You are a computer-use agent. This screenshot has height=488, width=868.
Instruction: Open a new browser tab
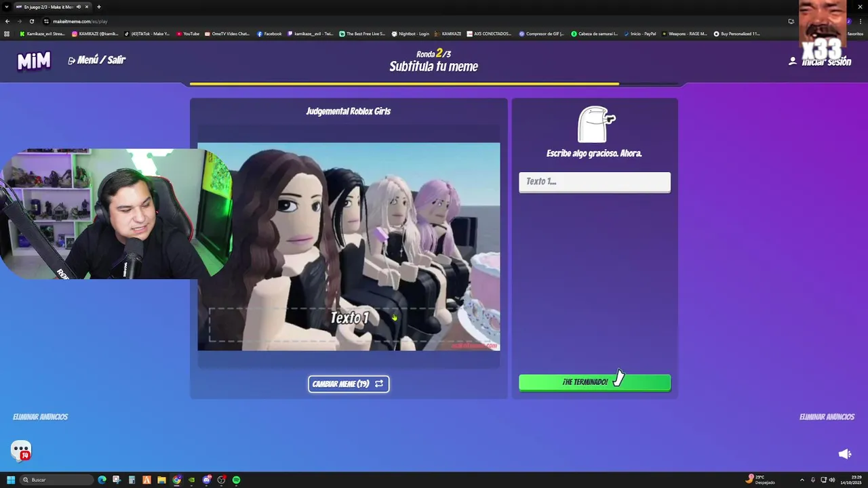pyautogui.click(x=99, y=7)
